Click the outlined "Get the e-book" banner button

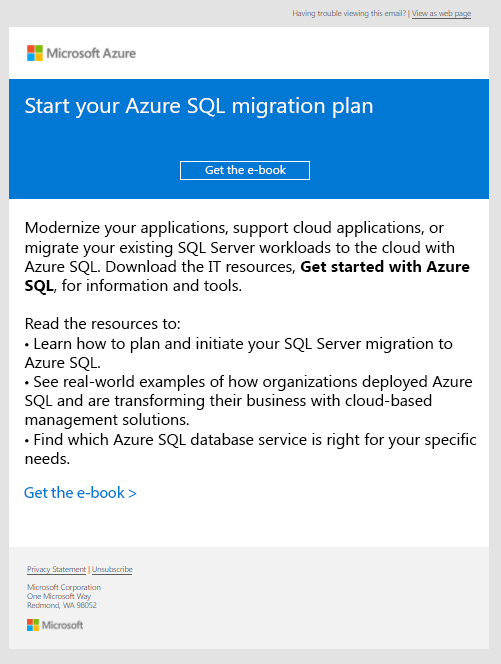coord(245,170)
